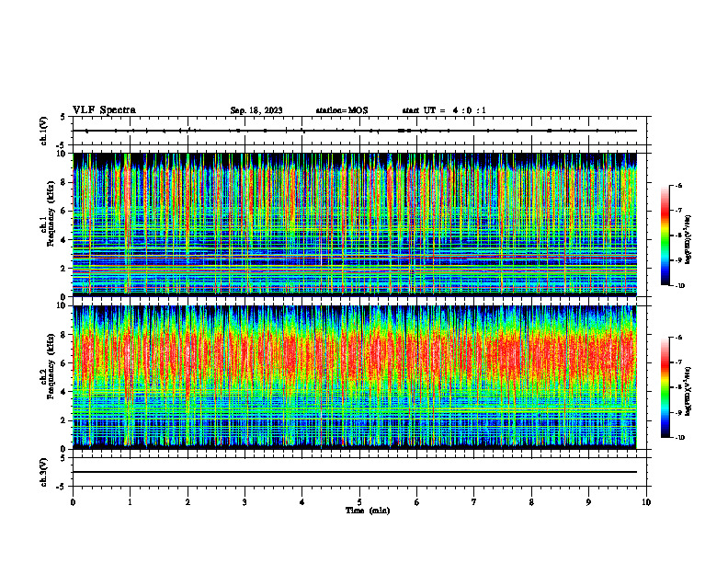Click the time axis tick label "3"
The height and width of the screenshot is (563, 728).
click(x=245, y=502)
